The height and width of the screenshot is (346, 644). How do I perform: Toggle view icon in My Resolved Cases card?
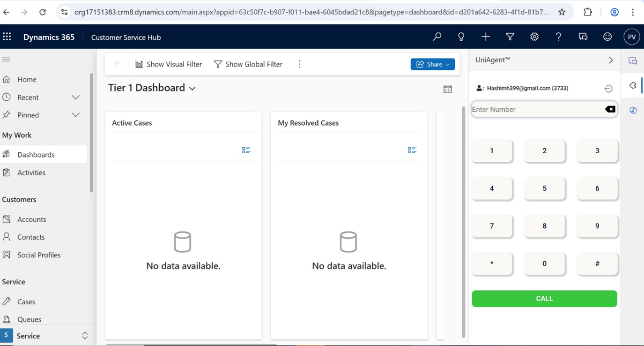pyautogui.click(x=412, y=150)
